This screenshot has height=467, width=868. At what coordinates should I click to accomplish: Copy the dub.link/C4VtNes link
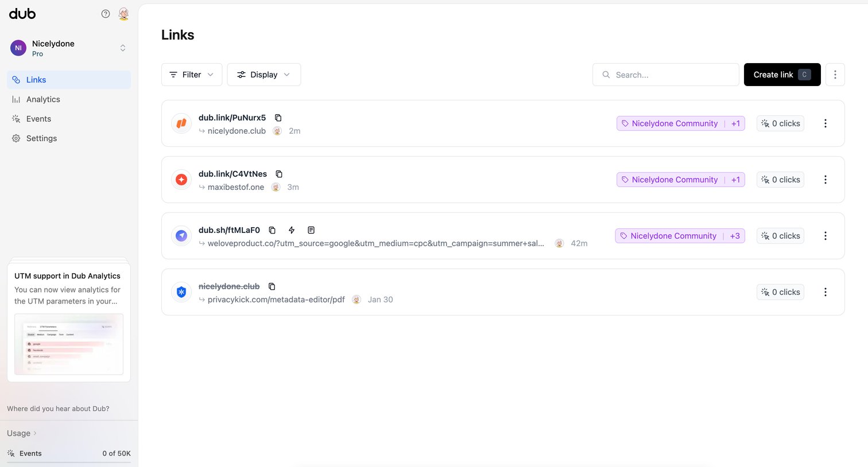tap(279, 174)
